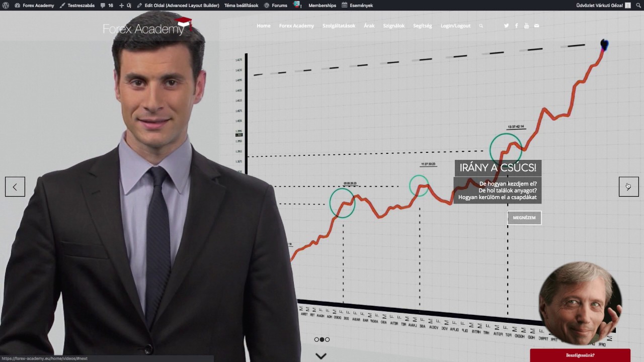The image size is (644, 362).
Task: Show previous slide with left arrow
Action: [15, 187]
